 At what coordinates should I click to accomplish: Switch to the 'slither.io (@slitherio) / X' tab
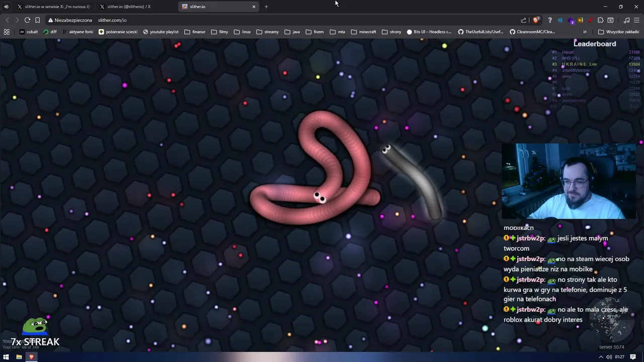[x=129, y=7]
